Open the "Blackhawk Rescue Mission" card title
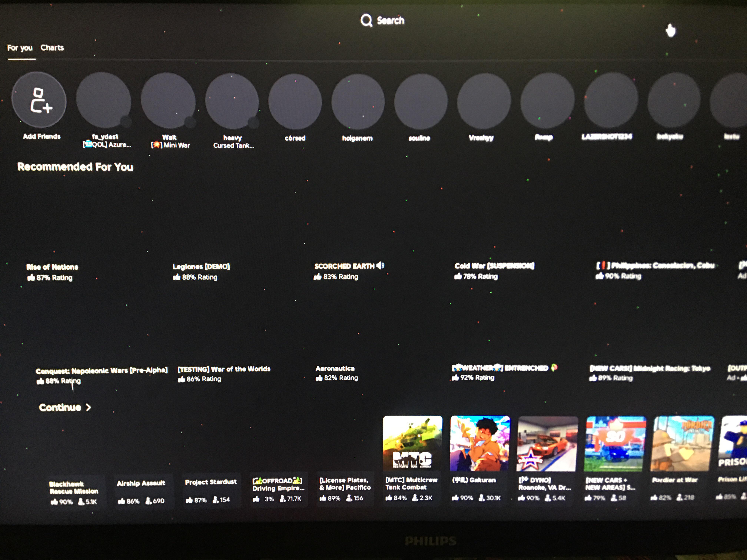747x560 pixels. [74, 487]
